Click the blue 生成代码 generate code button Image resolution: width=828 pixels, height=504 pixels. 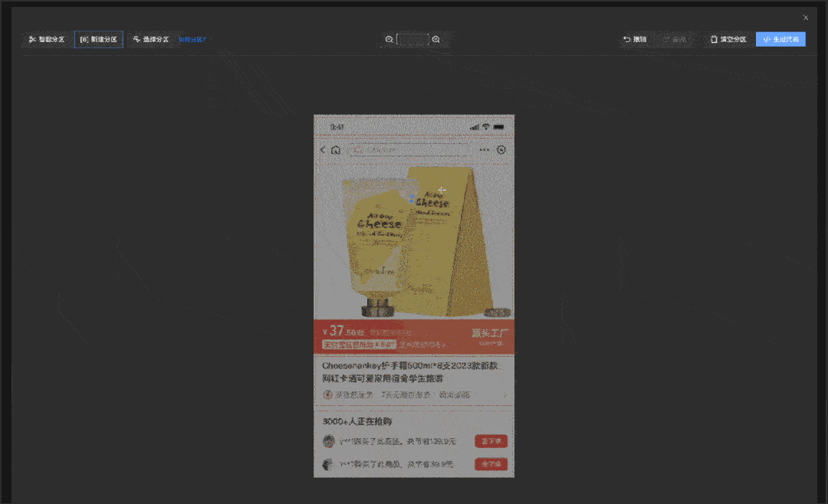(780, 40)
